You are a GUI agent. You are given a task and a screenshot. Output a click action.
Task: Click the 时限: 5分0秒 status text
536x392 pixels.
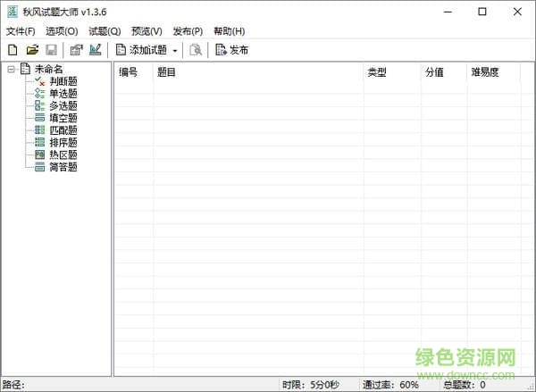pos(311,385)
